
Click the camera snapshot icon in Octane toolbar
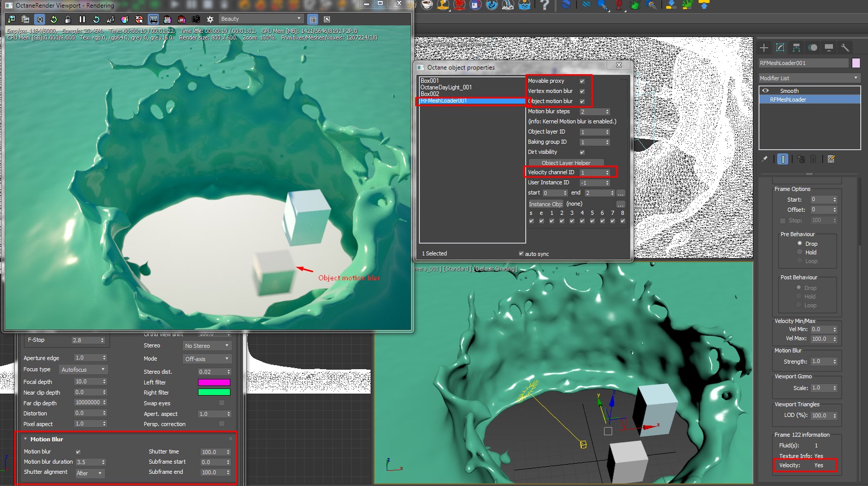click(196, 19)
